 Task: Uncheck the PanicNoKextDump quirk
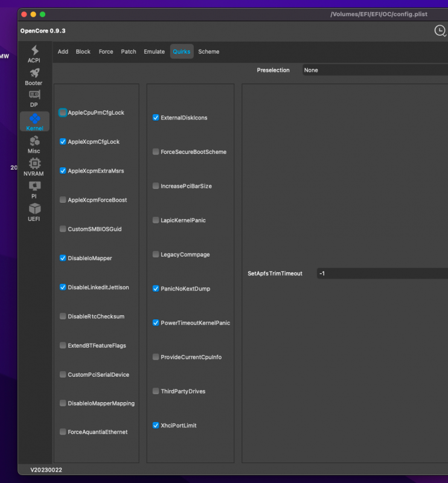pos(156,289)
